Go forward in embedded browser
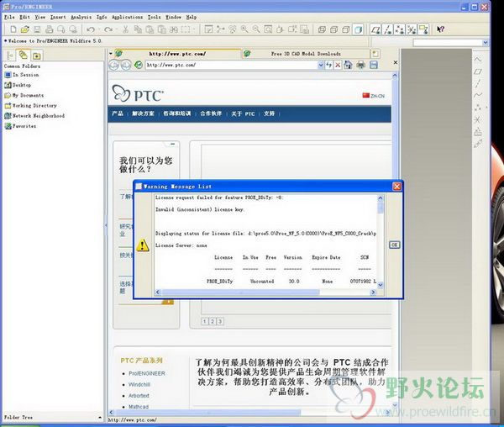The image size is (504, 427). click(126, 65)
